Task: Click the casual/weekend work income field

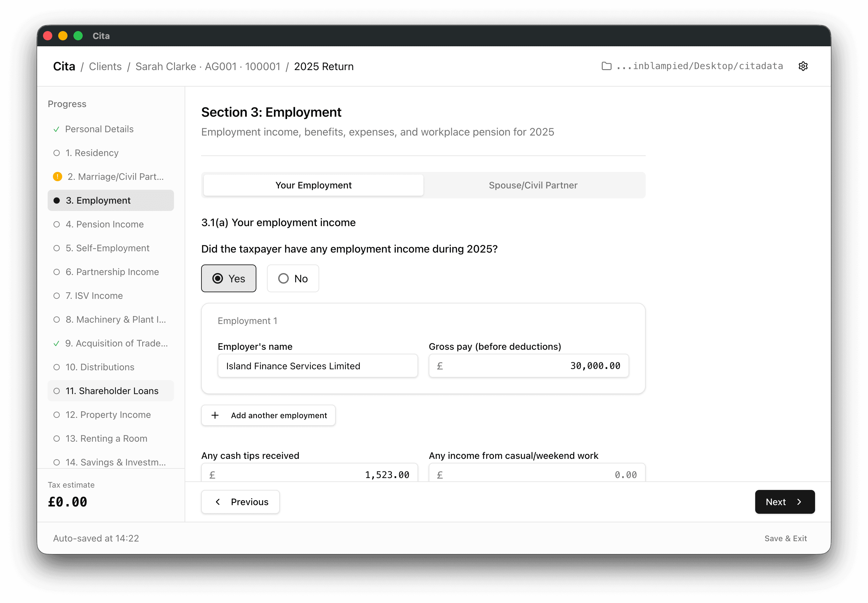Action: (537, 473)
